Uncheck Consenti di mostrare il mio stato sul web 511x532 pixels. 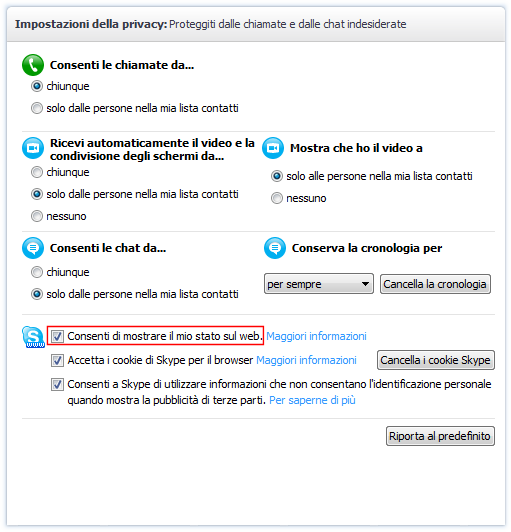(x=57, y=337)
